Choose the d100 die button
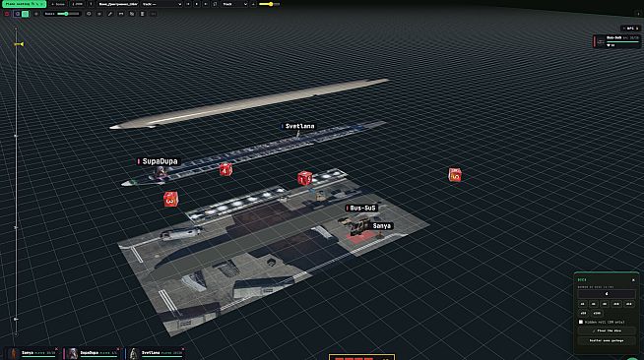Image resolution: width=644 pixels, height=360 pixels. [x=597, y=313]
